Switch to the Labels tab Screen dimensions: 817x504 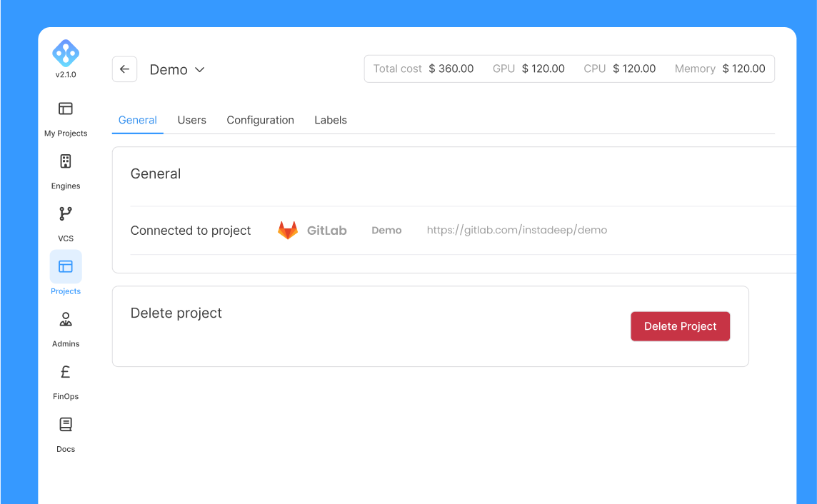[331, 120]
